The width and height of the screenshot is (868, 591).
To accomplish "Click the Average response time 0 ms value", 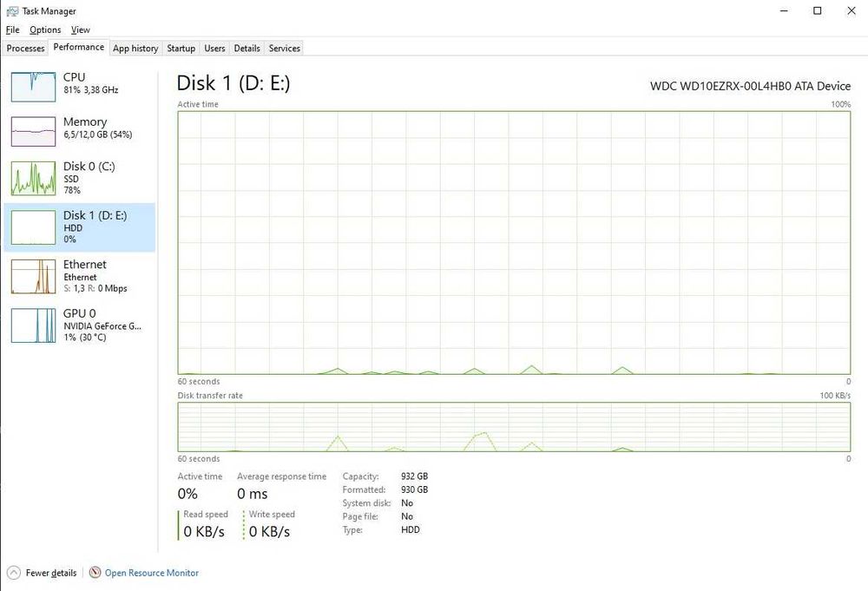I will point(253,494).
